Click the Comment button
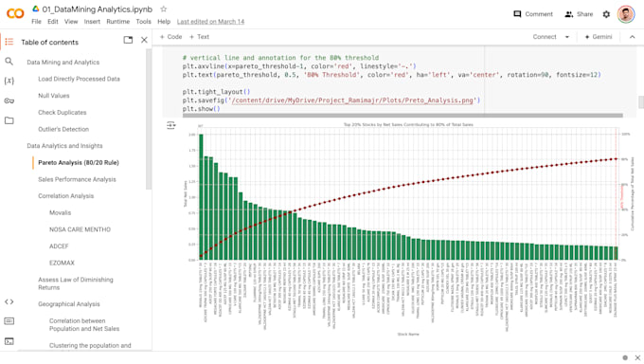The image size is (644, 364). [x=533, y=14]
